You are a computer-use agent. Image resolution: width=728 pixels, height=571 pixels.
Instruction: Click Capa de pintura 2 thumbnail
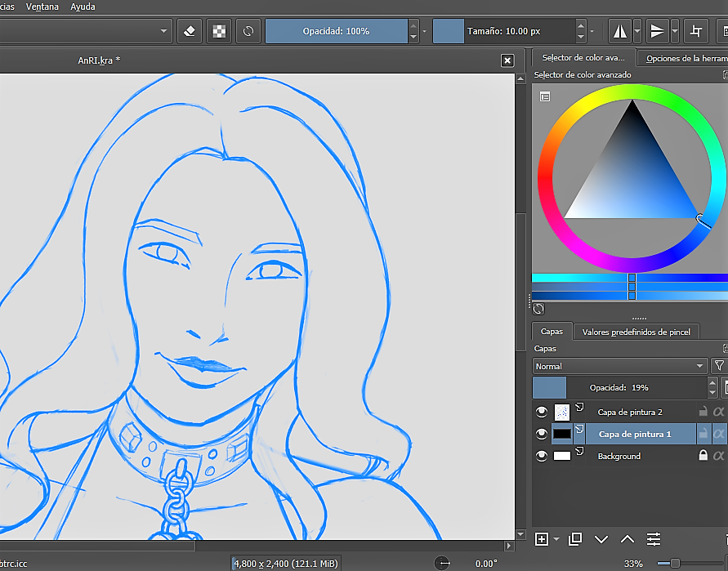pyautogui.click(x=562, y=412)
